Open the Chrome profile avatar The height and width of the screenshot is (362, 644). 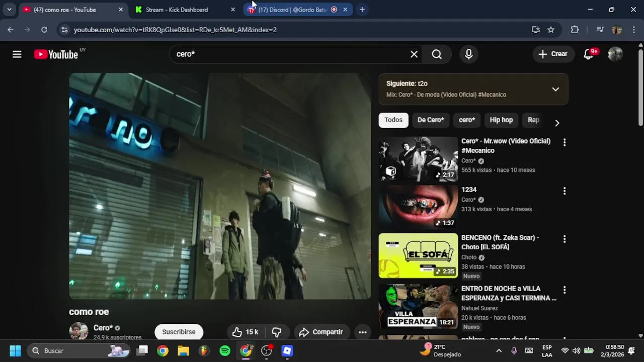617,30
